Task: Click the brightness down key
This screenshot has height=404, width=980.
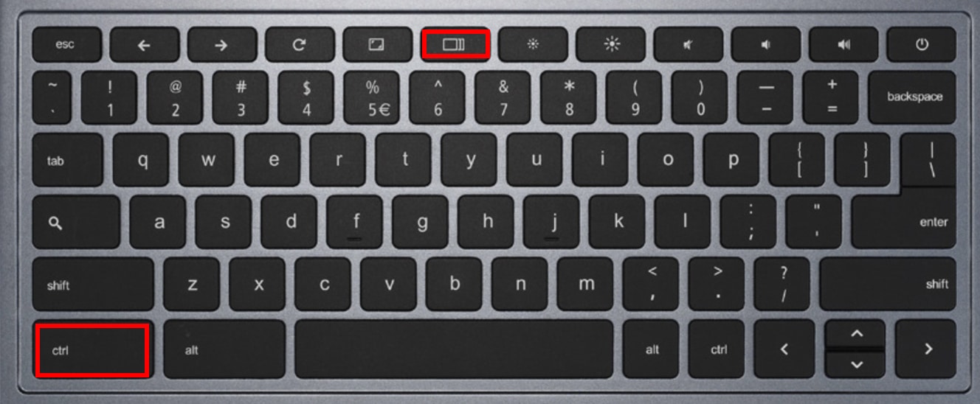Action: (x=532, y=45)
